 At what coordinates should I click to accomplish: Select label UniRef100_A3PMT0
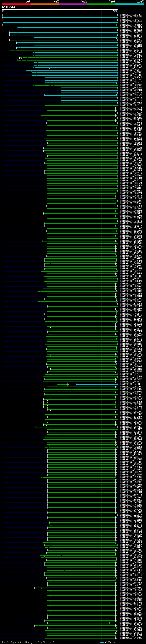(131, 173)
